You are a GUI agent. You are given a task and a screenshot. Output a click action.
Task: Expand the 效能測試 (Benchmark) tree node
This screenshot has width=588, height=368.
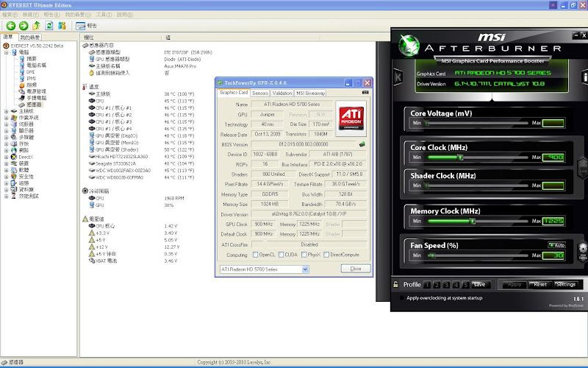point(7,196)
